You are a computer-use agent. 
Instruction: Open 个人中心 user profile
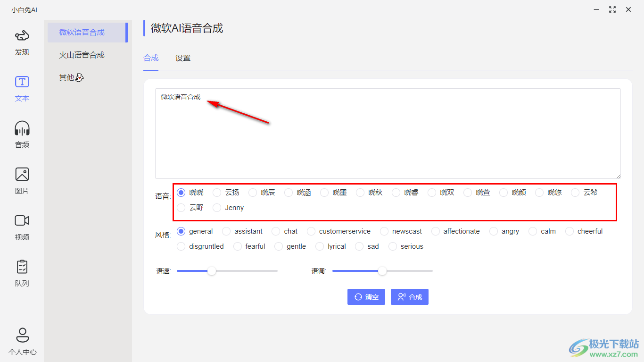(x=22, y=342)
